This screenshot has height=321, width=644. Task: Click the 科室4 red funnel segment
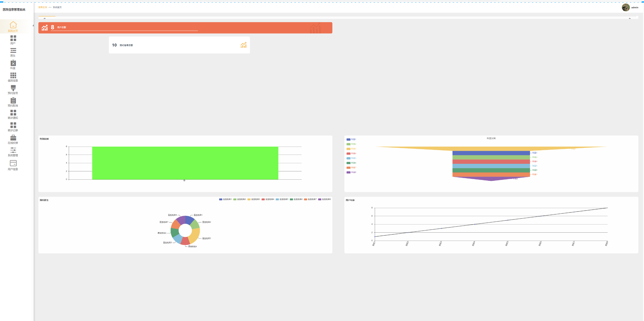pos(491,162)
